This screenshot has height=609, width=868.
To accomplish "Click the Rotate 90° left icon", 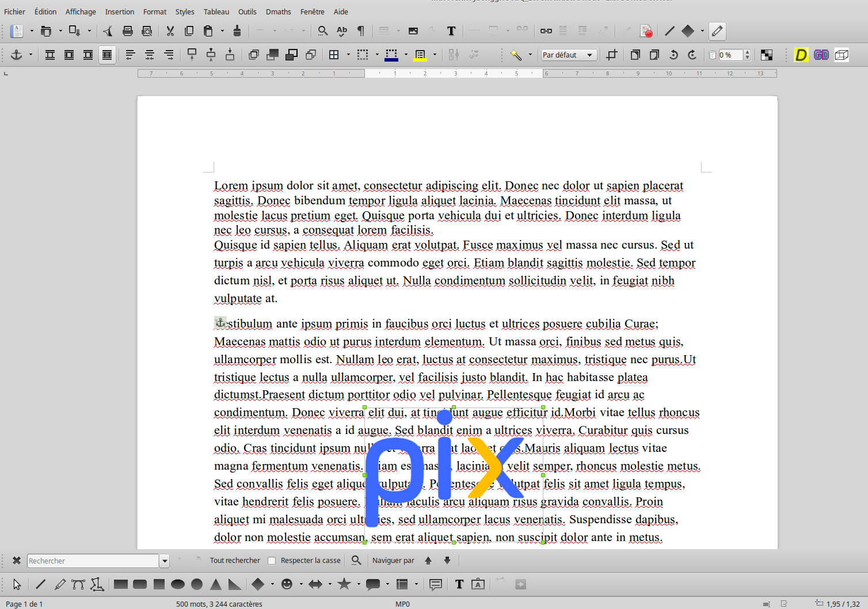I will 673,55.
